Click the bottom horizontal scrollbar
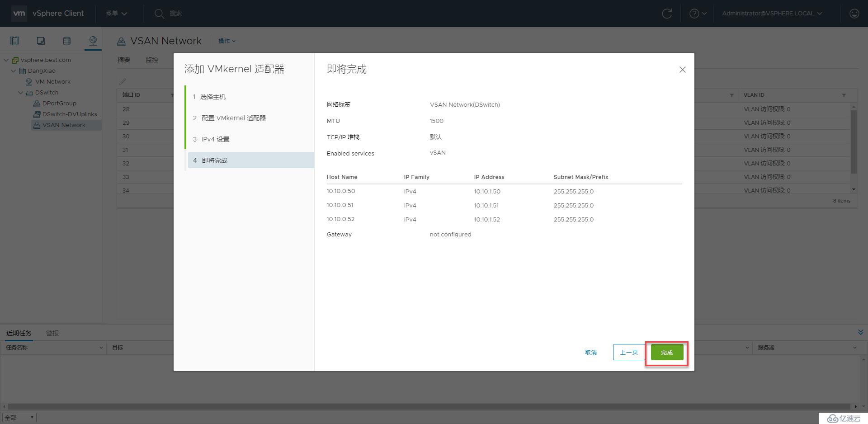This screenshot has height=424, width=868. click(429, 406)
